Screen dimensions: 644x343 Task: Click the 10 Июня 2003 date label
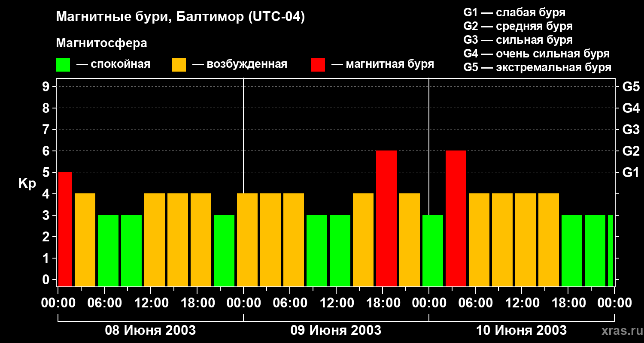[521, 331]
